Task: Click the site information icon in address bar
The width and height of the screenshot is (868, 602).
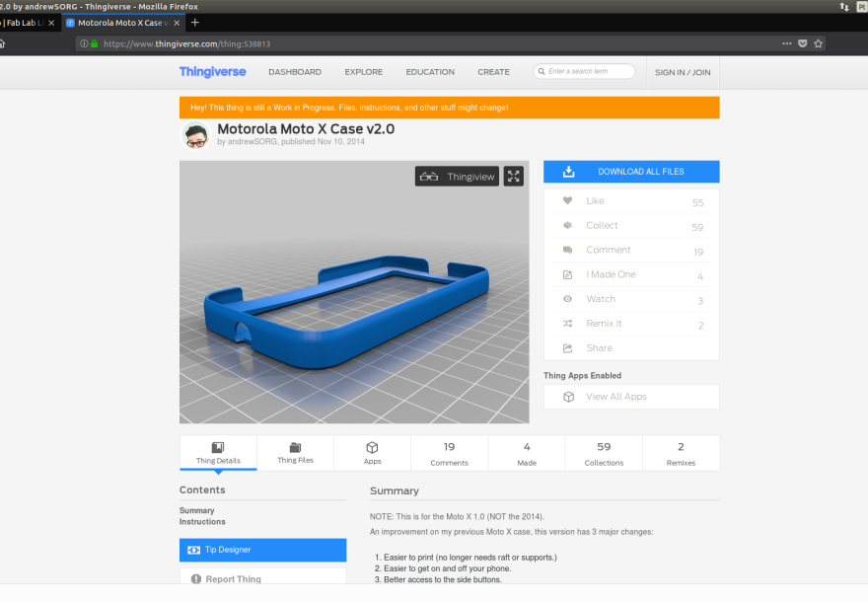Action: coord(84,43)
